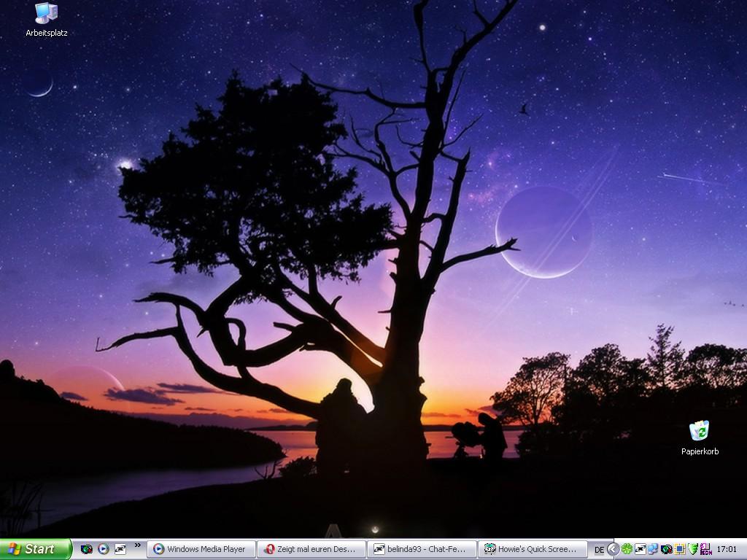The width and height of the screenshot is (747, 560).
Task: Select the Papierkorb recycle bin icon
Action: (700, 438)
